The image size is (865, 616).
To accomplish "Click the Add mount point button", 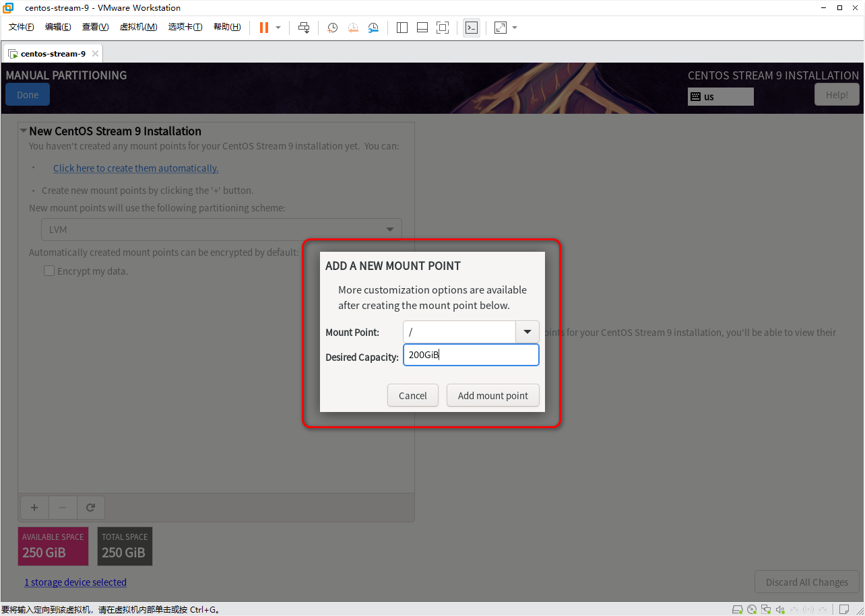I will pos(493,396).
